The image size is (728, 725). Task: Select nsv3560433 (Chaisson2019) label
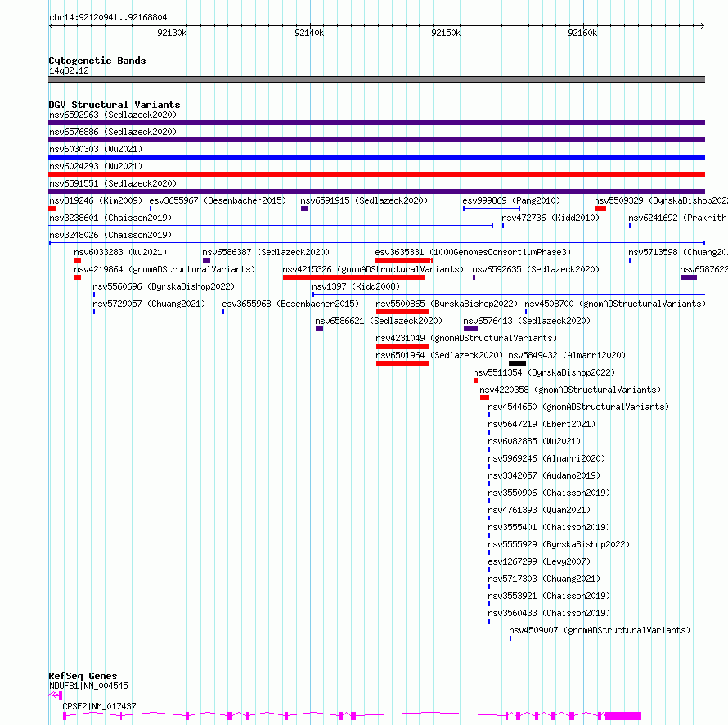(x=549, y=613)
